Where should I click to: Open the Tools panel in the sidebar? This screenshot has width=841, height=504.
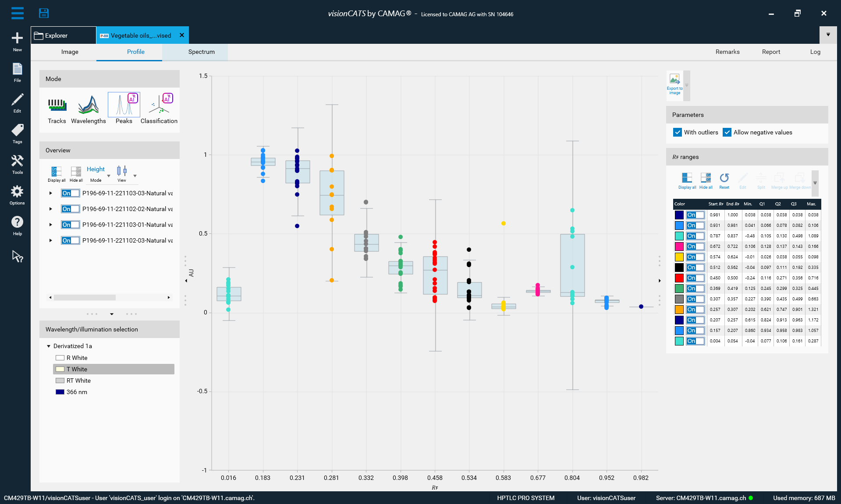coord(17,164)
